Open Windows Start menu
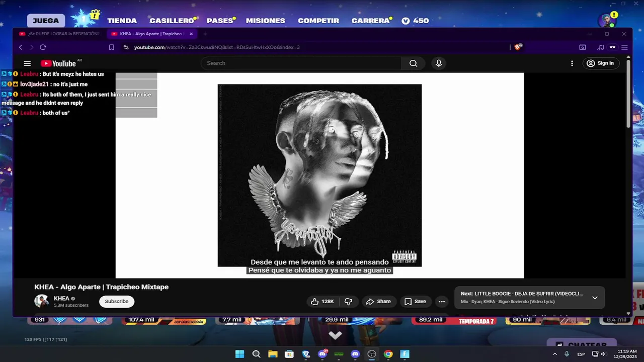This screenshot has width=644, height=362. tap(239, 354)
